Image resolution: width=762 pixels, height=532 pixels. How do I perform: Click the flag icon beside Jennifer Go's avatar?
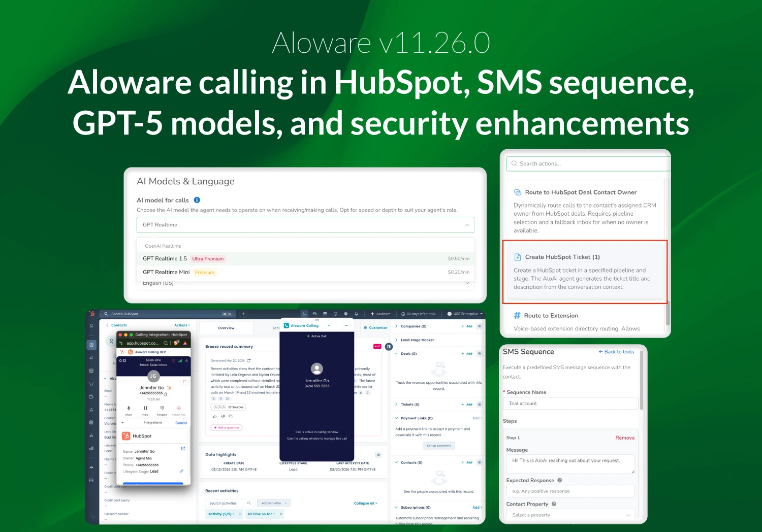click(x=184, y=381)
